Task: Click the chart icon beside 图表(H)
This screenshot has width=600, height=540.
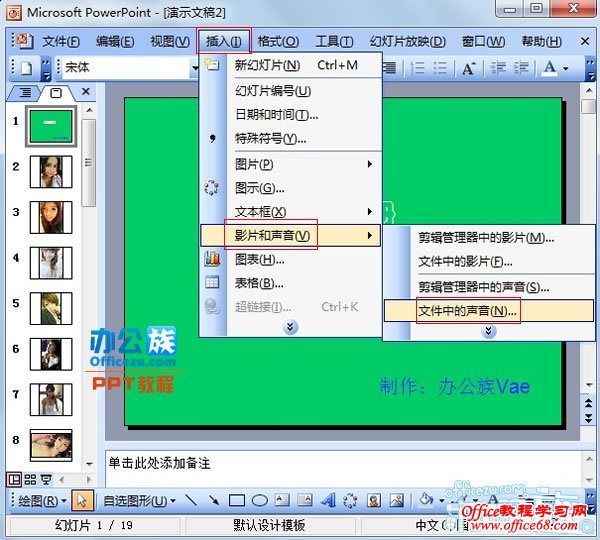Action: [212, 259]
